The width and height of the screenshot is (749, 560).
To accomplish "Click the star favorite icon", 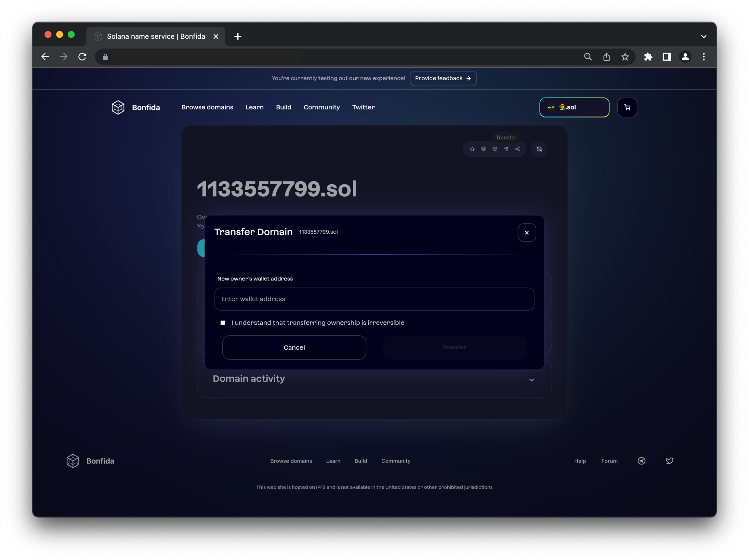I will point(472,149).
